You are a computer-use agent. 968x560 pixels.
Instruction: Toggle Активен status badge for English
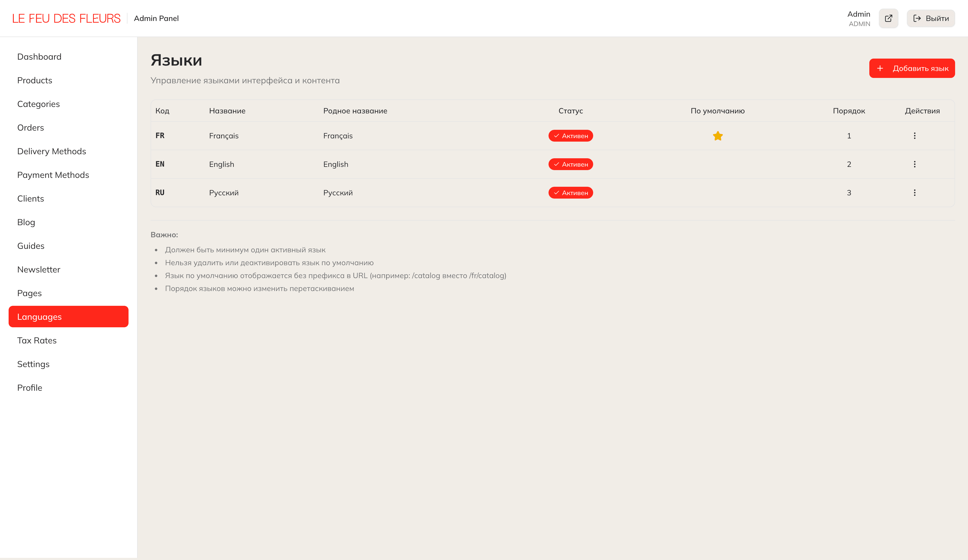pyautogui.click(x=570, y=164)
